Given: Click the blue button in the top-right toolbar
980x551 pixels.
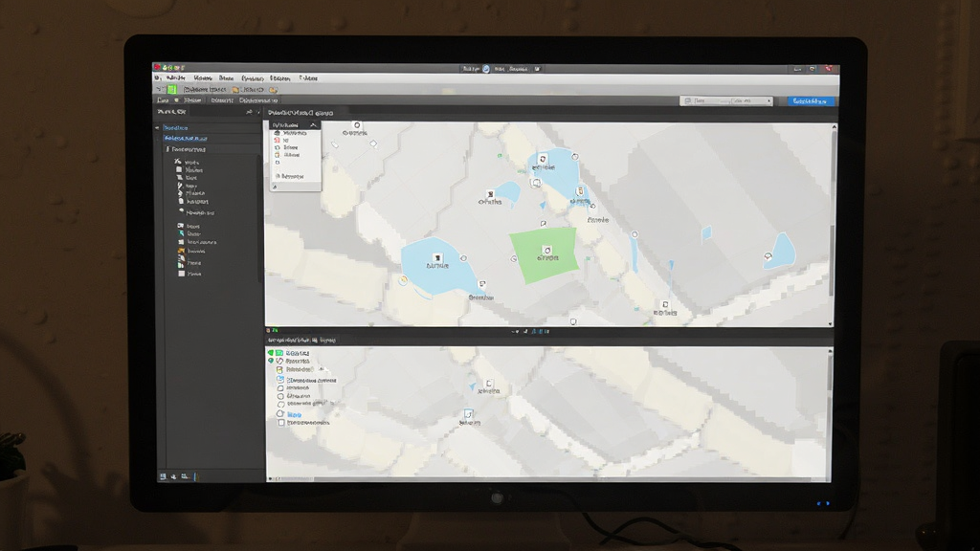Looking at the screenshot, I should (810, 100).
